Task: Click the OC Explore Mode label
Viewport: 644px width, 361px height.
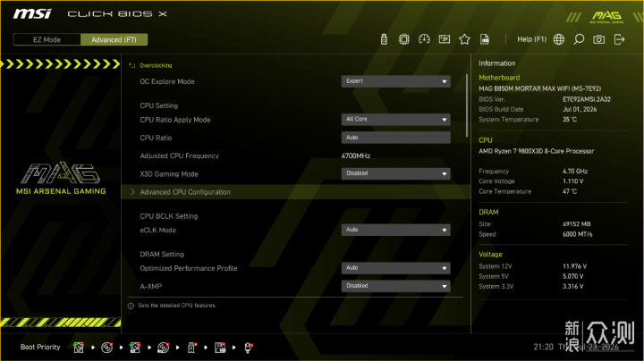Action: tap(167, 81)
